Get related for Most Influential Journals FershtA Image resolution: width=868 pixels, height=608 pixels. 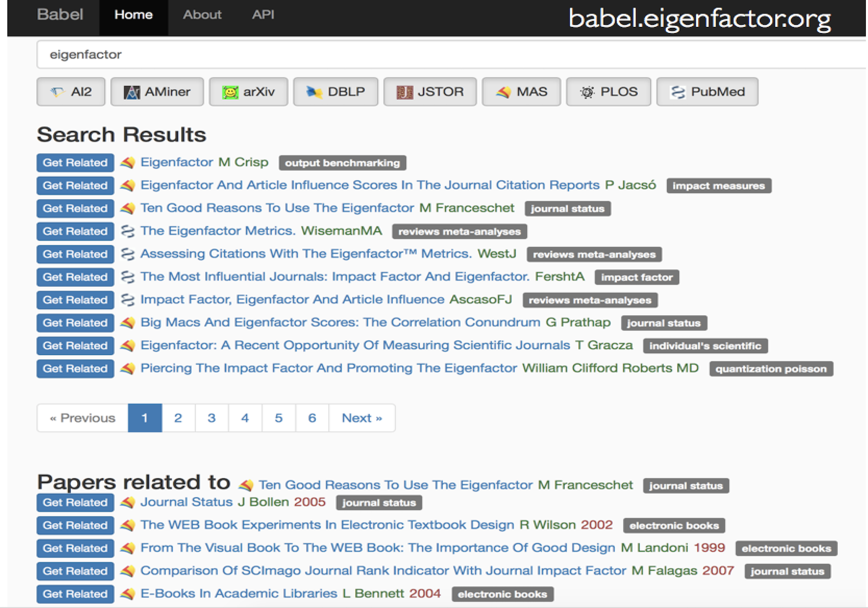pyautogui.click(x=75, y=277)
